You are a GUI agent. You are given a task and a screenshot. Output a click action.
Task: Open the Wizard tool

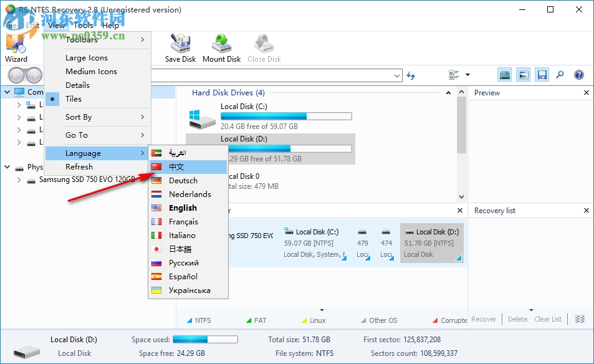[16, 47]
